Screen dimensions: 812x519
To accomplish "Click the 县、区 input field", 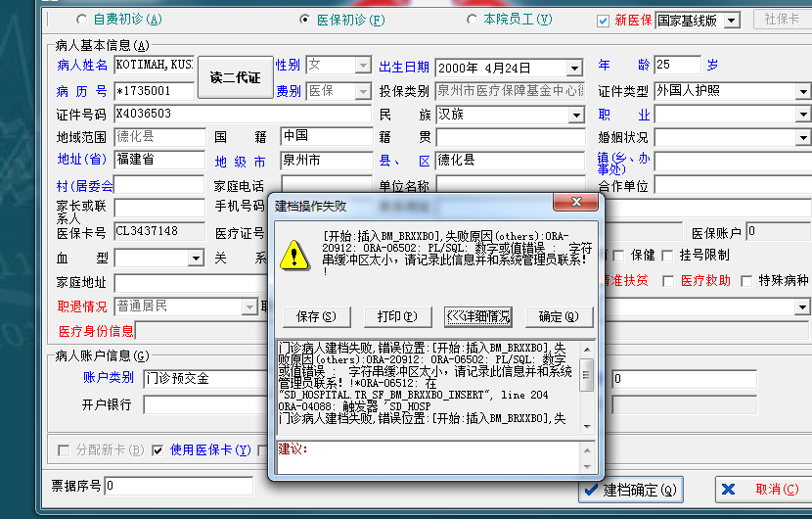I will 510,161.
